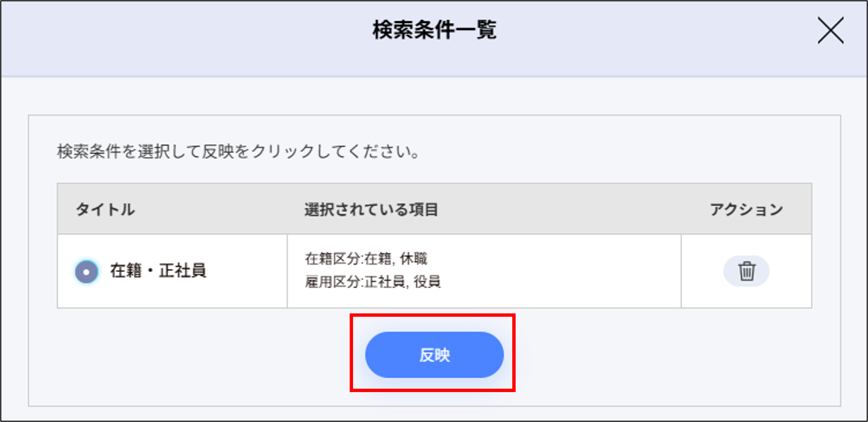This screenshot has height=422, width=868.
Task: Click the タイトル column header
Action: [105, 209]
